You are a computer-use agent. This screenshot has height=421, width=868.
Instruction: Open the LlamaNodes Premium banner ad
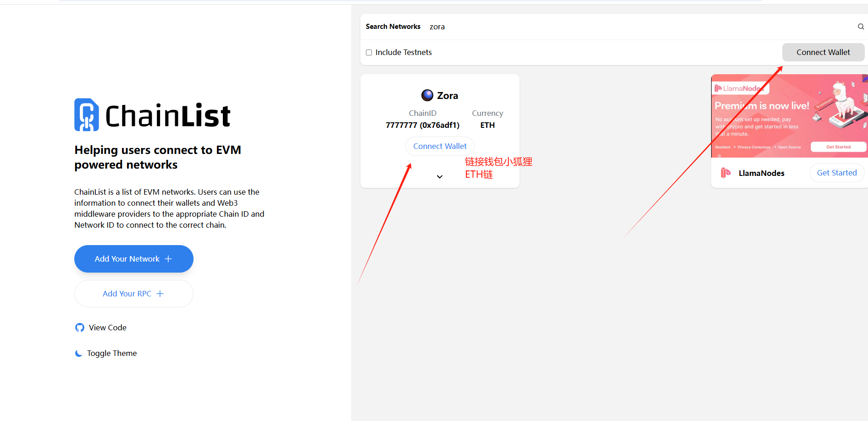coord(789,116)
